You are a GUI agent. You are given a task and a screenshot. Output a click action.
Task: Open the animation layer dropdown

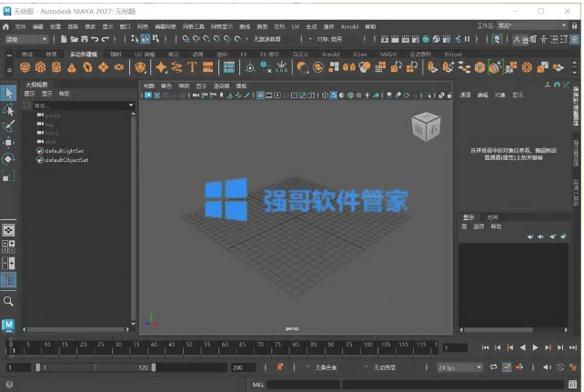pyautogui.click(x=367, y=367)
